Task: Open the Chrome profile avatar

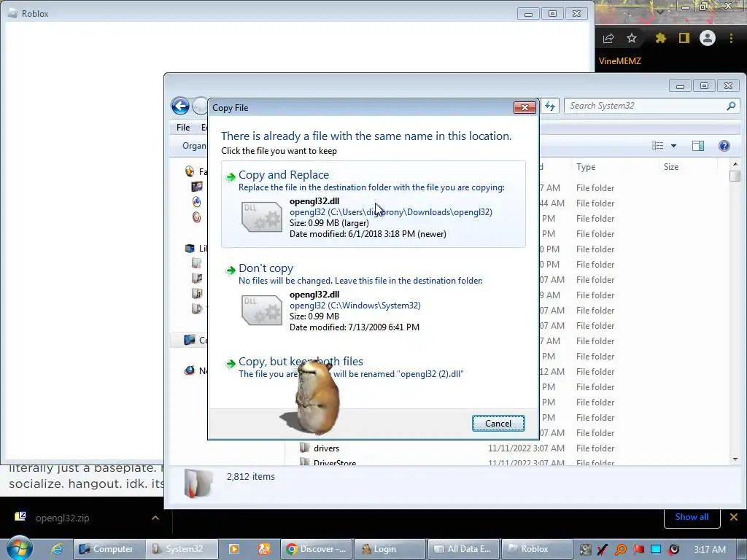Action: (708, 38)
